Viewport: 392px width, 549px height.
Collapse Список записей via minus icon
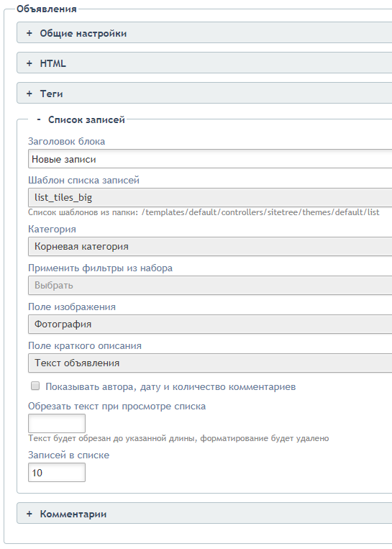click(x=39, y=119)
